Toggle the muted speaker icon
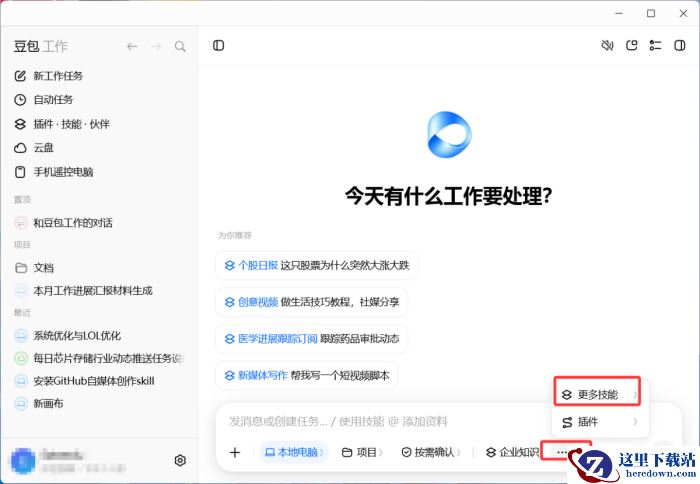Viewport: 700px width, 484px height. (608, 46)
